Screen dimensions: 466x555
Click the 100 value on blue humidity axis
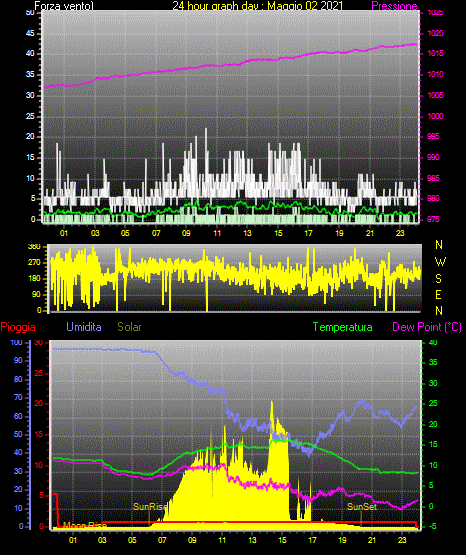pos(17,343)
